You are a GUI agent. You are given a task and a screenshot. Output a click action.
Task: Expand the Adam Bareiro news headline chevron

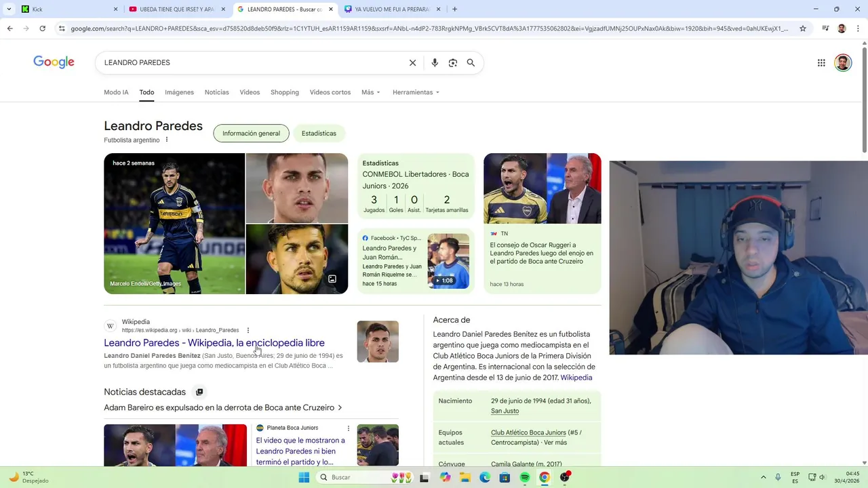pyautogui.click(x=340, y=408)
